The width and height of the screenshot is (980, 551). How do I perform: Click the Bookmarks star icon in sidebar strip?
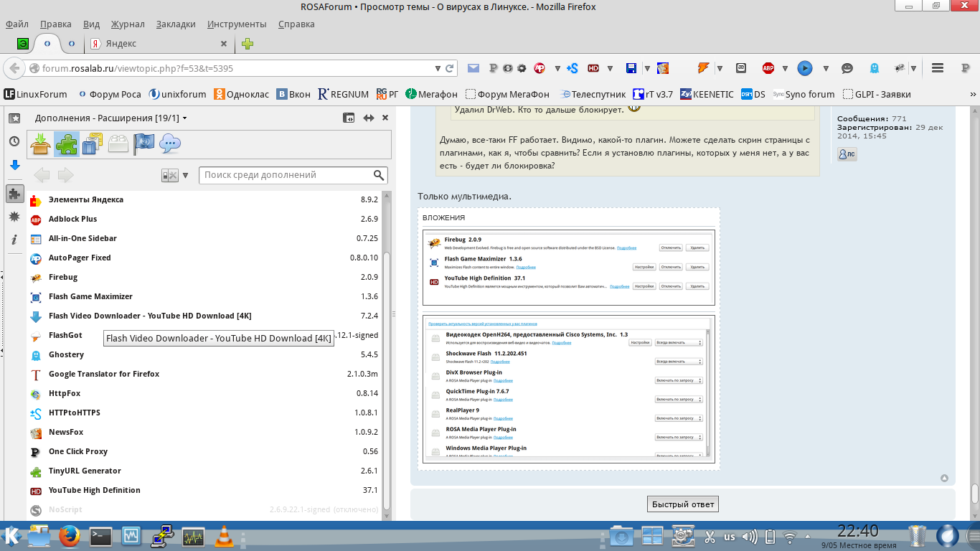click(14, 118)
